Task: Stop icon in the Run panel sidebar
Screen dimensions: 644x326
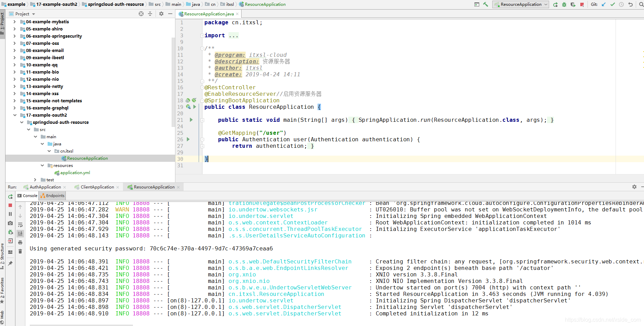Action: pyautogui.click(x=10, y=205)
